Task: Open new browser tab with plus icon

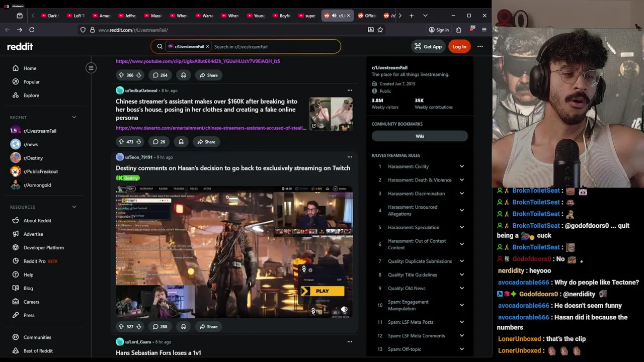Action: coord(412,16)
